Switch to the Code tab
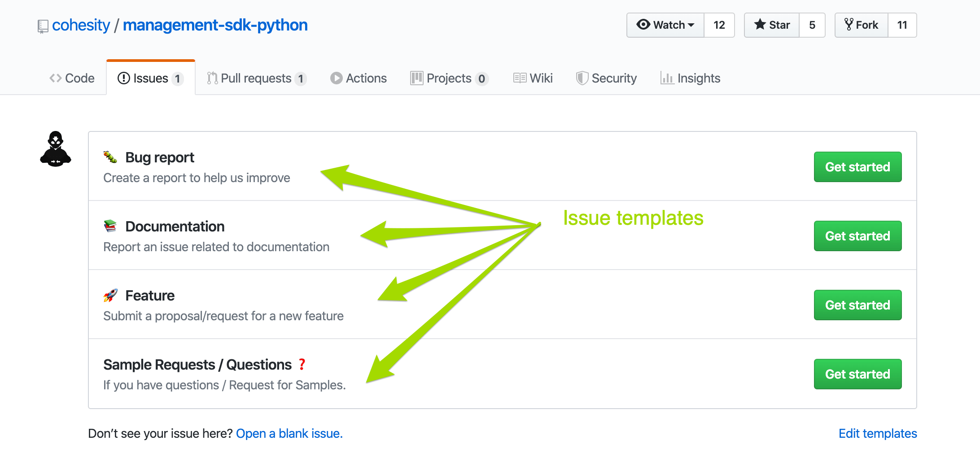The image size is (980, 462). point(72,78)
